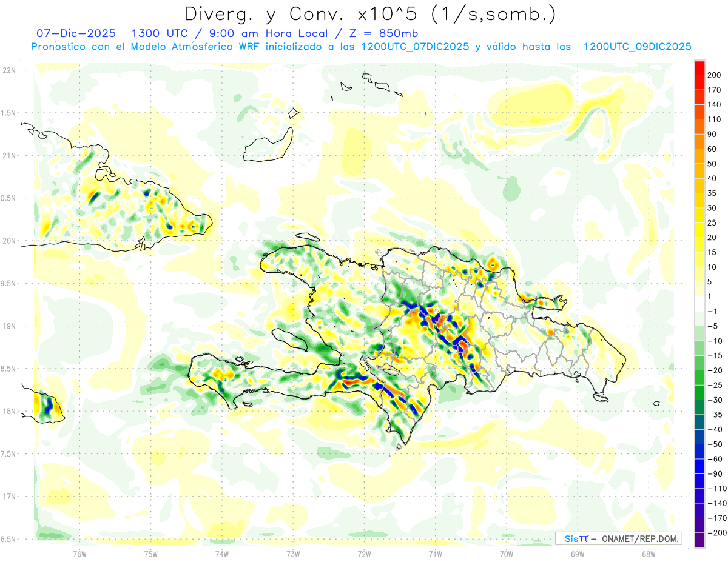The width and height of the screenshot is (728, 562).
Task: Click the '69W' longitude label
Action: [x=577, y=554]
